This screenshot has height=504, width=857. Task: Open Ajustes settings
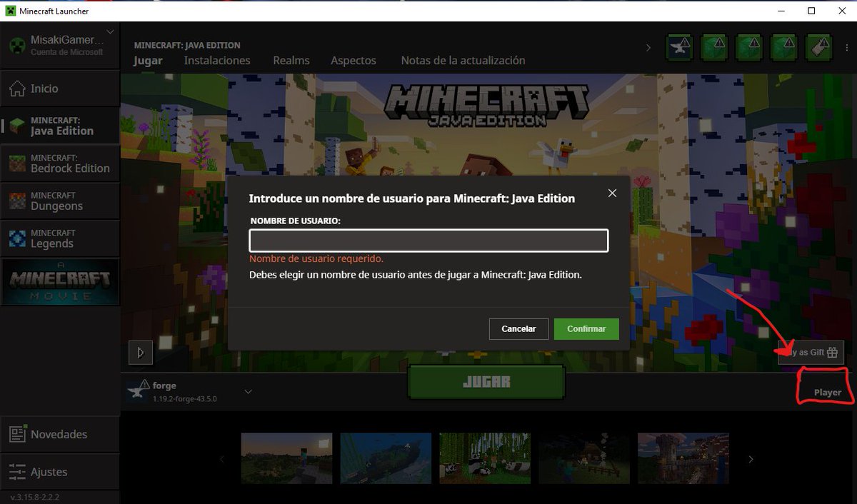click(60, 472)
